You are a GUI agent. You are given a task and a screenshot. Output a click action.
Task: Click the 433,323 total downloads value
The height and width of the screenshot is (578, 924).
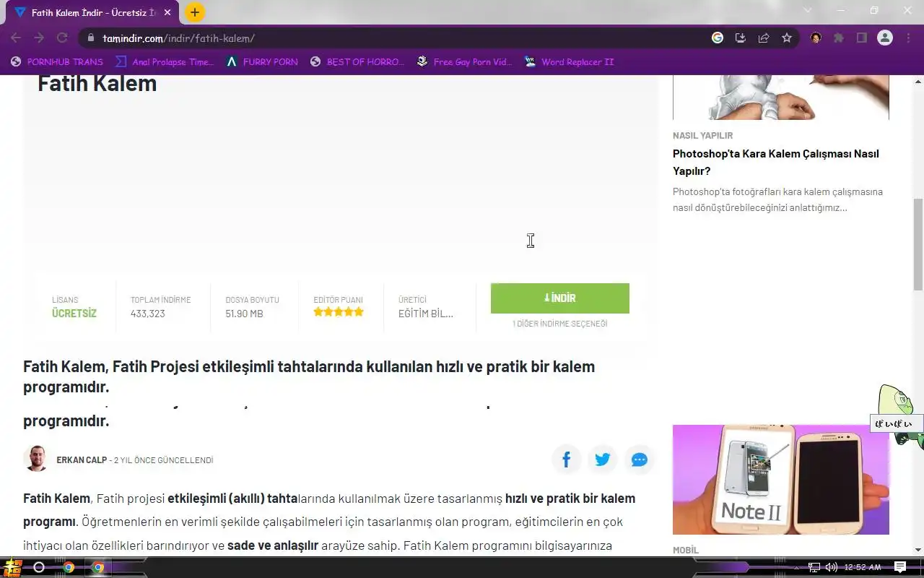(148, 314)
